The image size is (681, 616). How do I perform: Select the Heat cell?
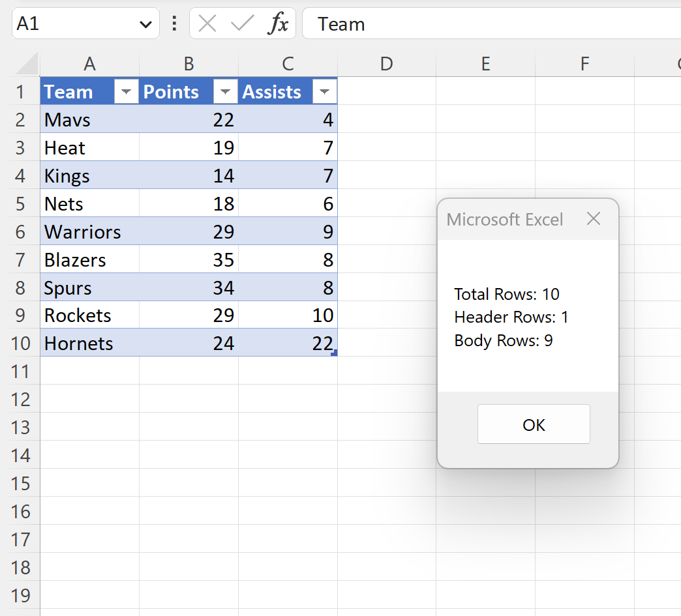pyautogui.click(x=89, y=147)
